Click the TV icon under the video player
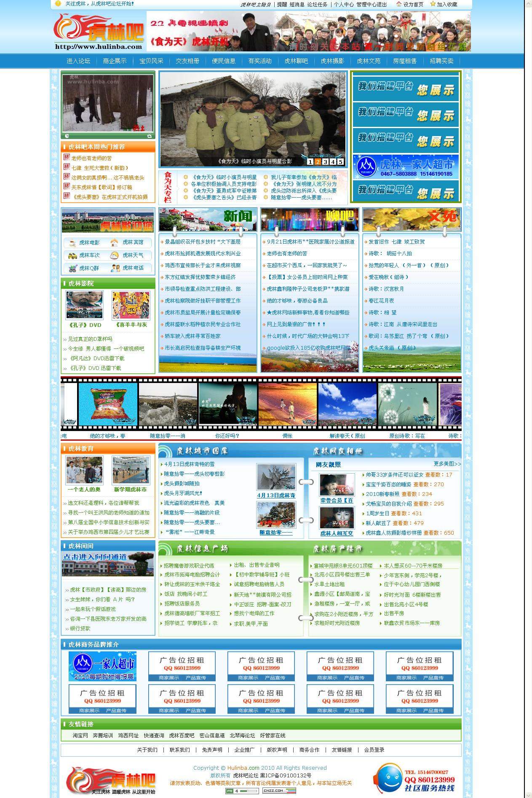532x798 pixels. click(x=150, y=136)
